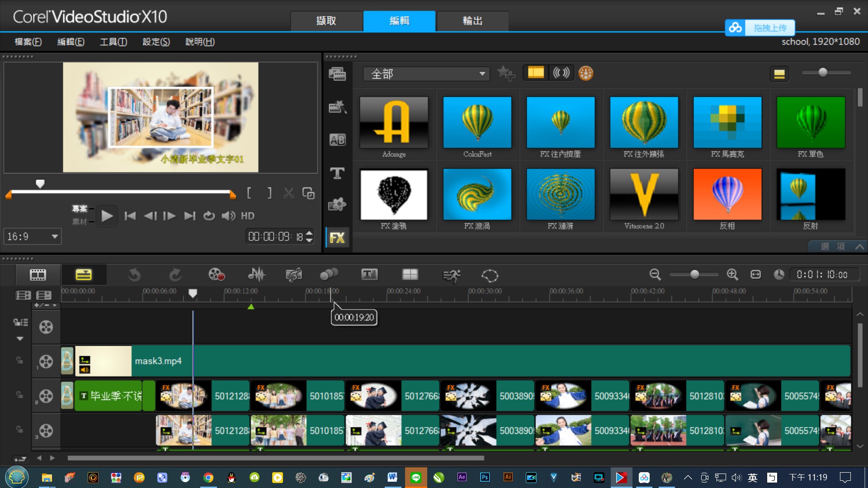This screenshot has width=868, height=488.
Task: Click Add to Favorites star icon
Action: [506, 73]
